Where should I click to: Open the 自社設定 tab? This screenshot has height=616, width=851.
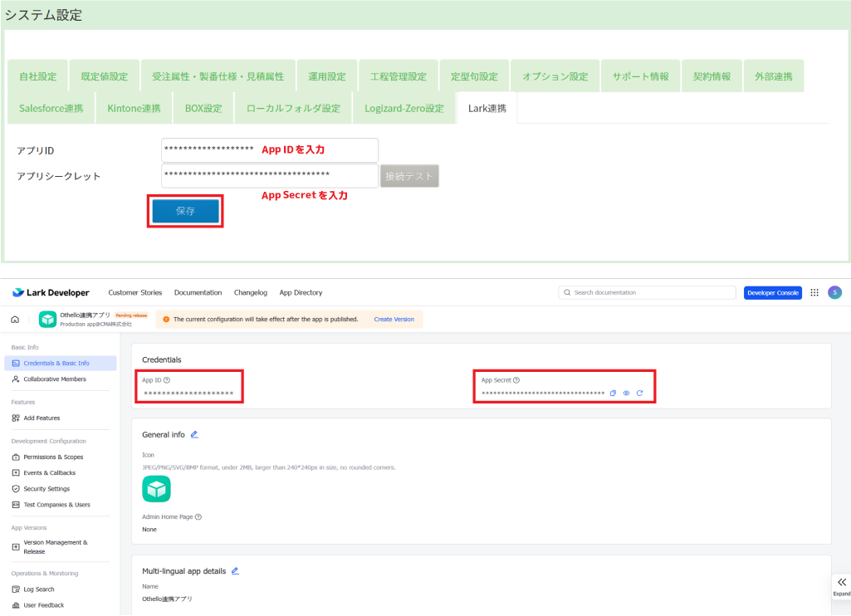click(x=38, y=76)
